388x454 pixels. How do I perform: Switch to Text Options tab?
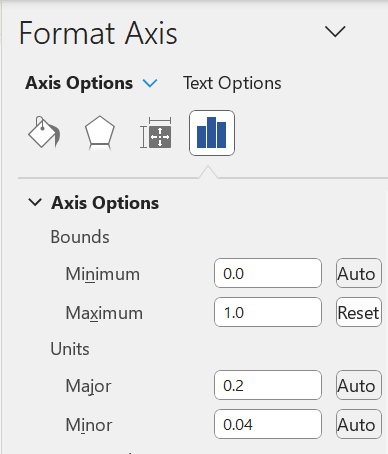click(x=232, y=83)
